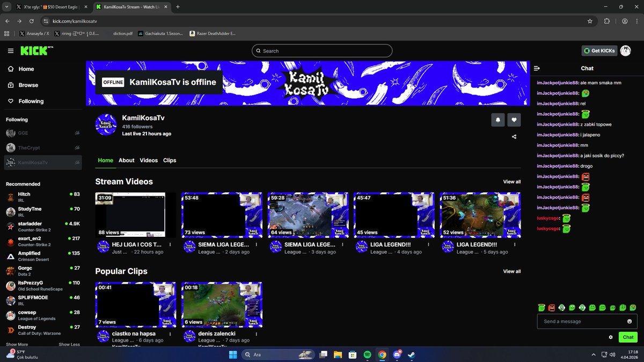Click the Windows Start button
The height and width of the screenshot is (362, 644).
(233, 354)
